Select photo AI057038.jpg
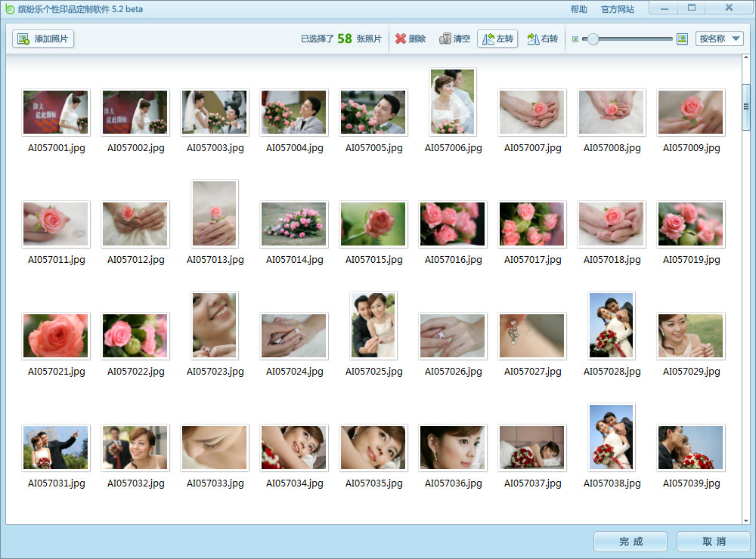Screen dimensions: 756x559 point(611,437)
